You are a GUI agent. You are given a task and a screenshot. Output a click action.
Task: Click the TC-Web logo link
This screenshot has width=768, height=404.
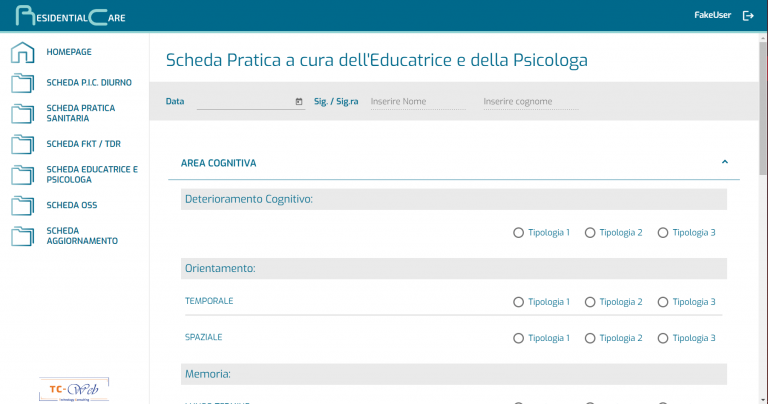coord(72,389)
